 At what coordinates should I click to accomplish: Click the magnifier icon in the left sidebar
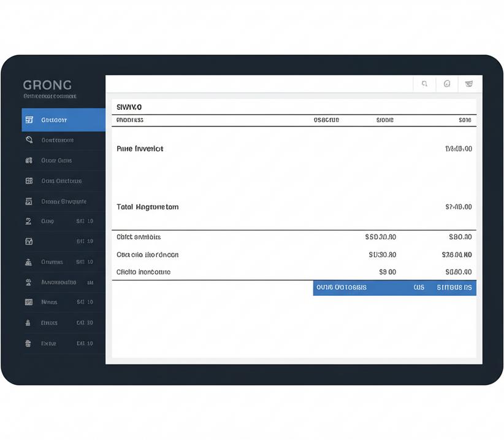click(x=29, y=140)
